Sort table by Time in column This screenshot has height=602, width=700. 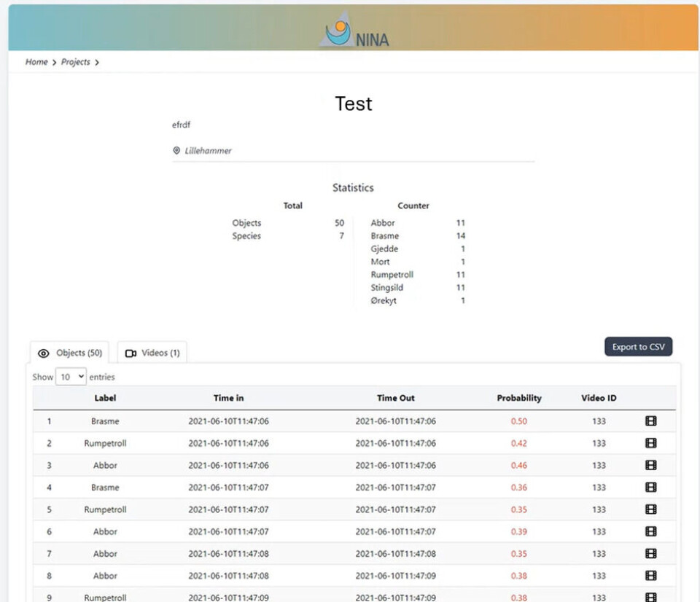click(x=228, y=398)
